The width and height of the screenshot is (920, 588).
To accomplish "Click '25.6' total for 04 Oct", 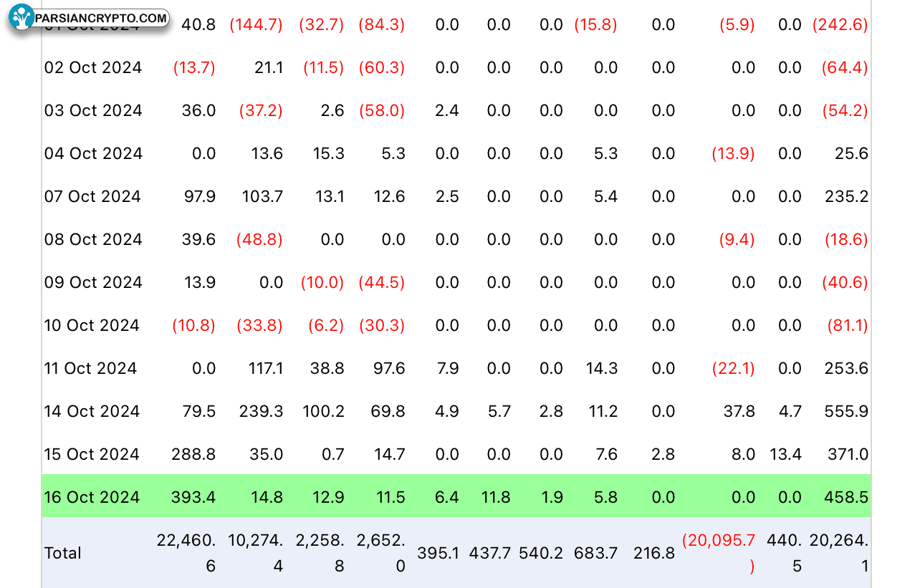I will 851,153.
